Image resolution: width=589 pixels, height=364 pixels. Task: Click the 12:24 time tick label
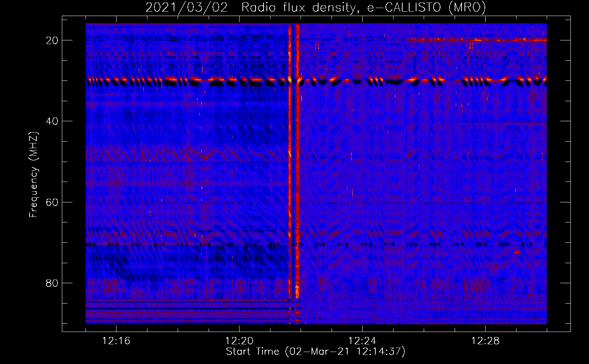(x=362, y=341)
